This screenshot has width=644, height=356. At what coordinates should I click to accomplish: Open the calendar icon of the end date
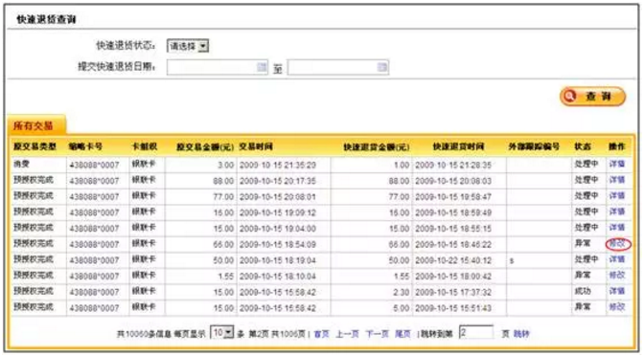pyautogui.click(x=382, y=67)
